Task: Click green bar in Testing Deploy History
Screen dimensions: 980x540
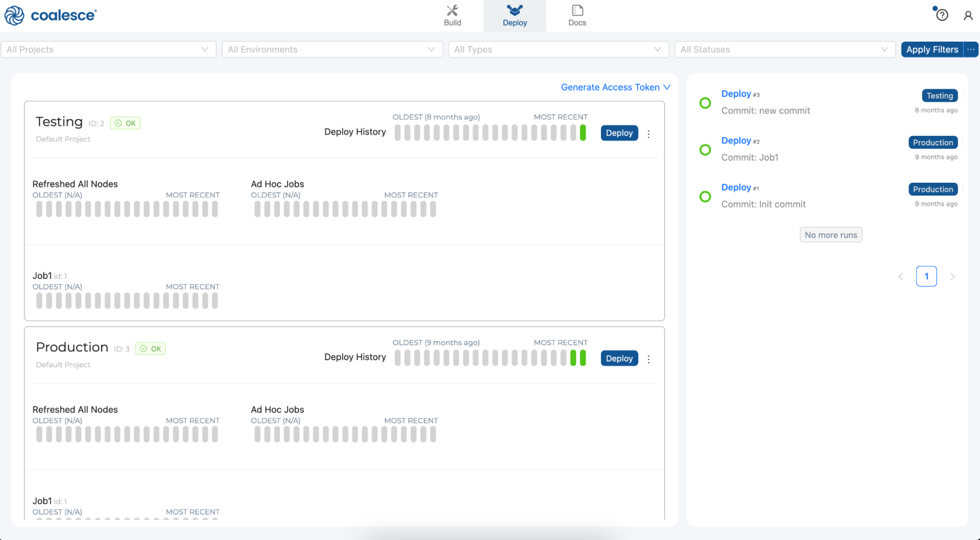Action: pos(583,133)
